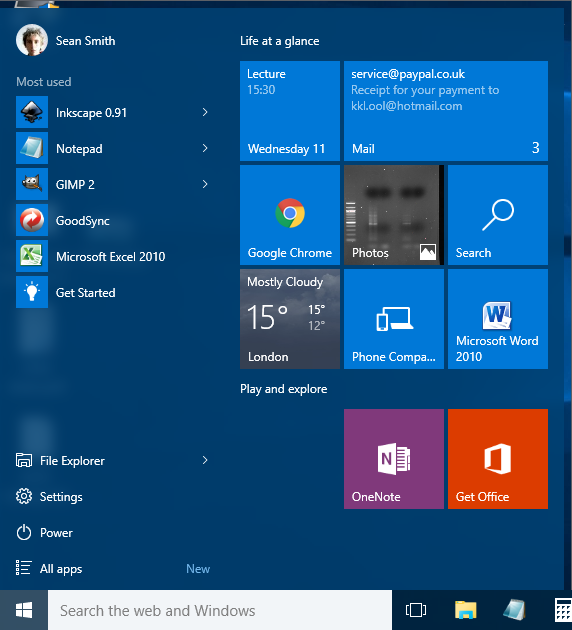Open the GIMP 2 mascot icon
Screen dimensions: 572x630
(32, 184)
